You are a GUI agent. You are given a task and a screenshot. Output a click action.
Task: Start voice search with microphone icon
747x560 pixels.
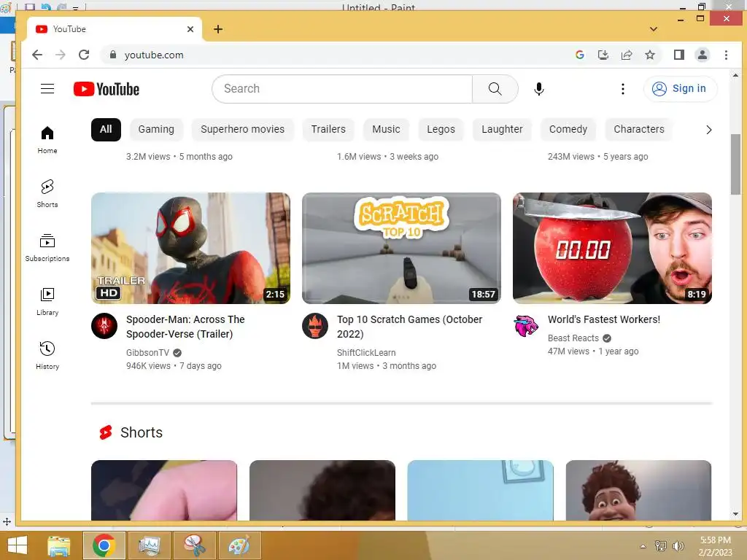coord(539,88)
